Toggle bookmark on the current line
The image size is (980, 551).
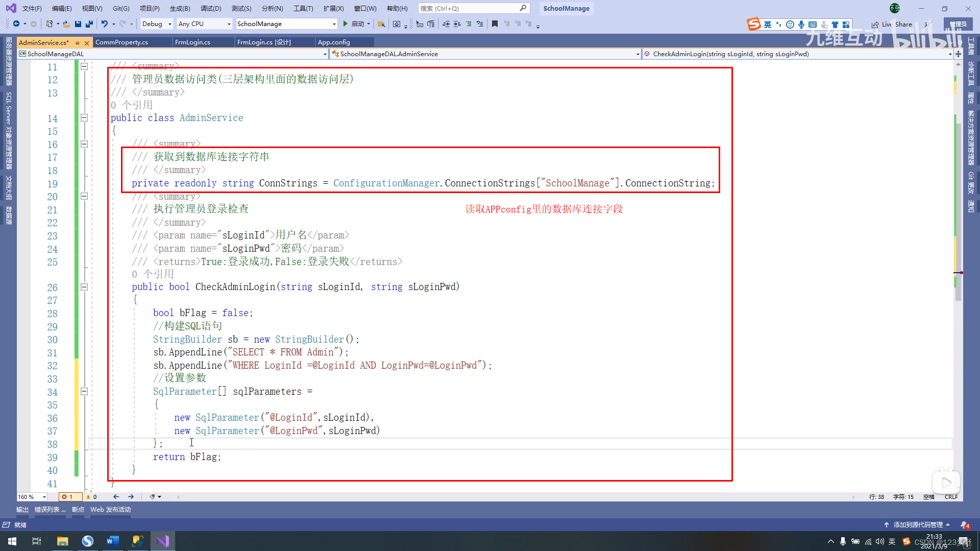point(495,23)
